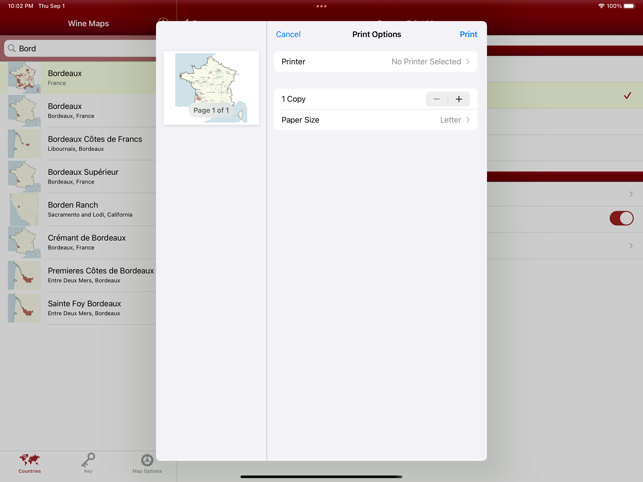643x482 pixels.
Task: Open the Printer selection row
Action: (x=375, y=62)
